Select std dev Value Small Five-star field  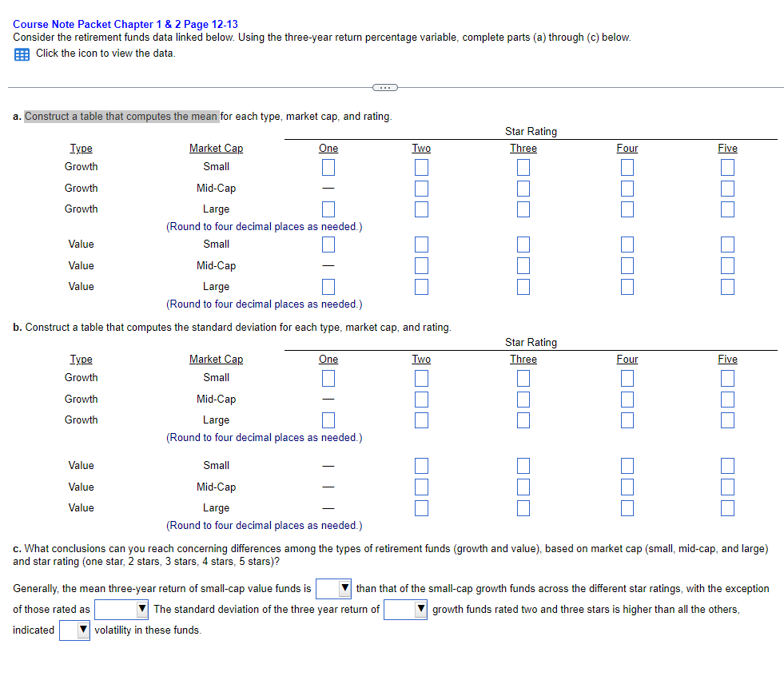tap(727, 466)
